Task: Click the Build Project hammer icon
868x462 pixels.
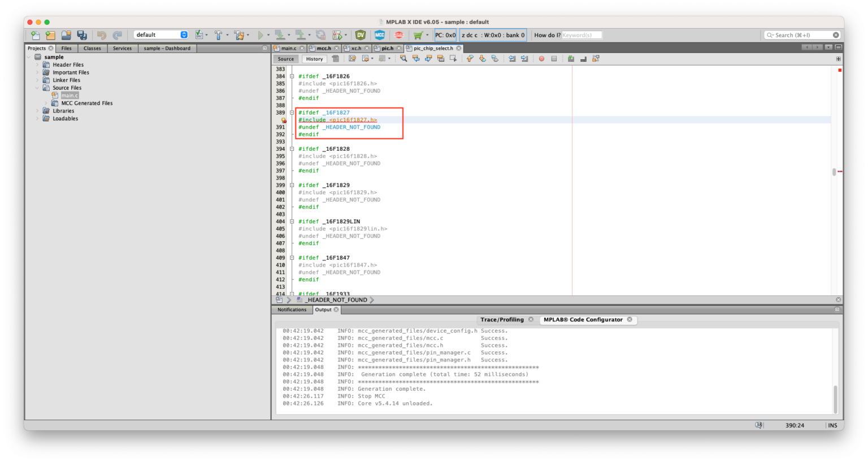Action: click(x=218, y=35)
